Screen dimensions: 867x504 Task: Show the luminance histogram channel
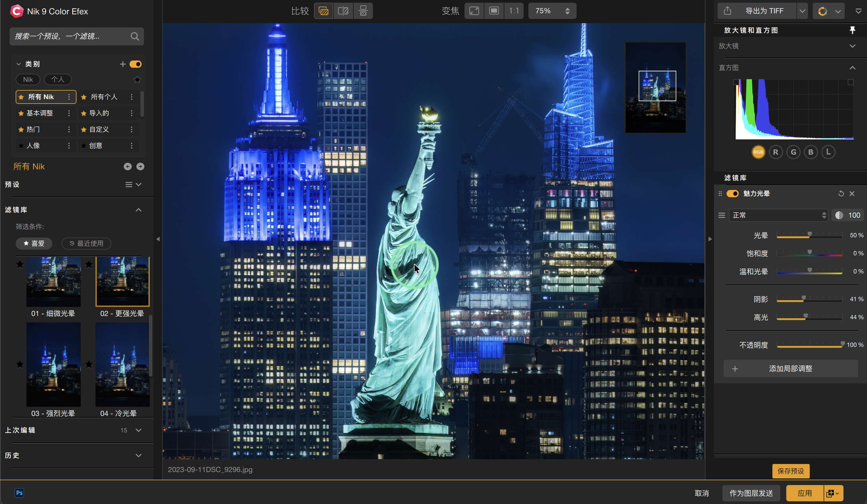pyautogui.click(x=828, y=152)
